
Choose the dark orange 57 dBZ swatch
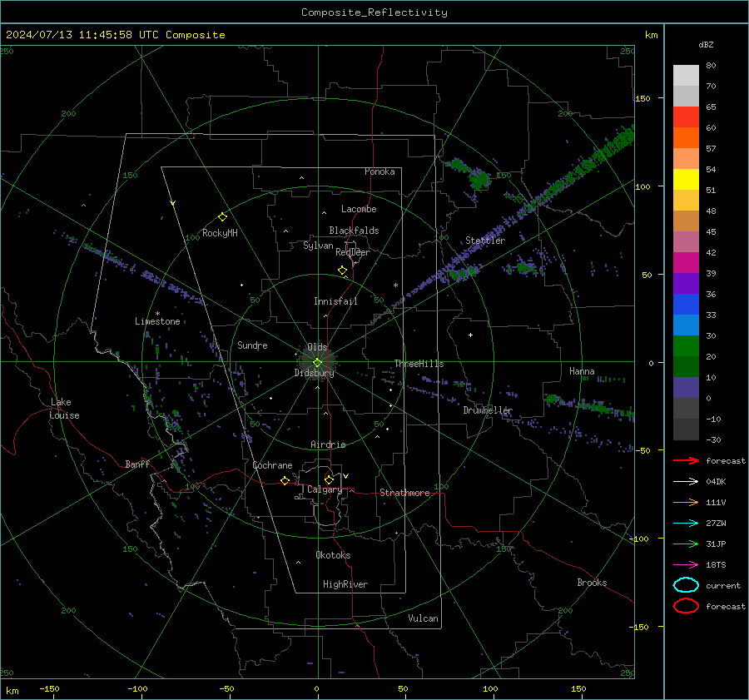(x=686, y=138)
